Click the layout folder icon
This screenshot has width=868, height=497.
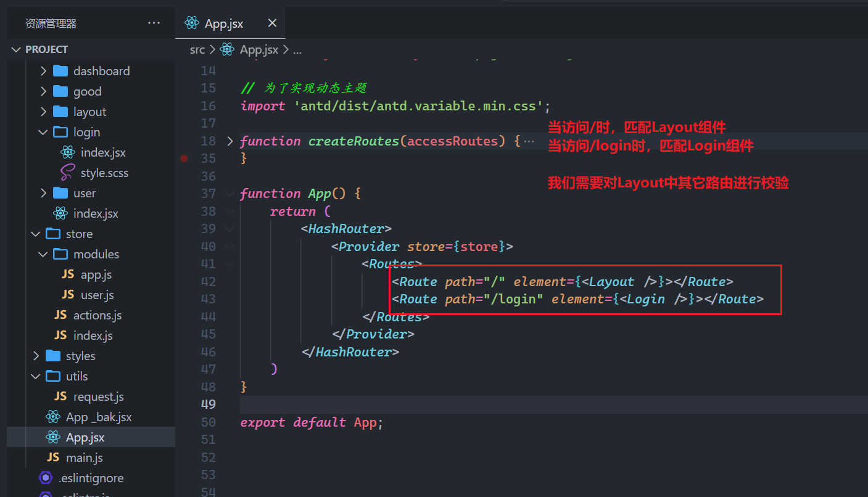coord(60,112)
